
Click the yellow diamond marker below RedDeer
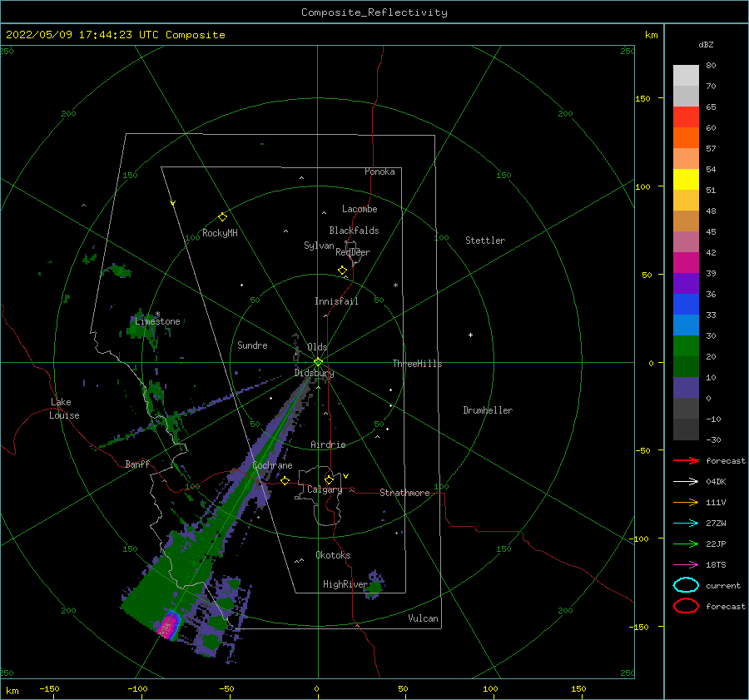(x=342, y=271)
